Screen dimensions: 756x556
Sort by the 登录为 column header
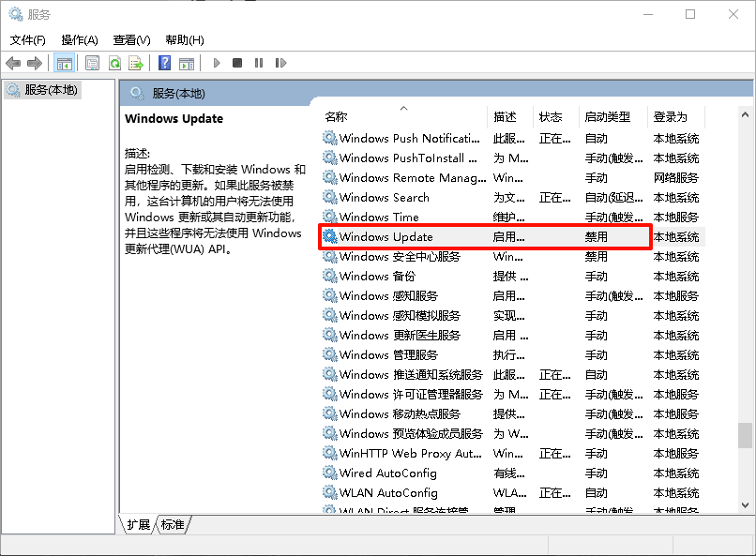coord(676,116)
